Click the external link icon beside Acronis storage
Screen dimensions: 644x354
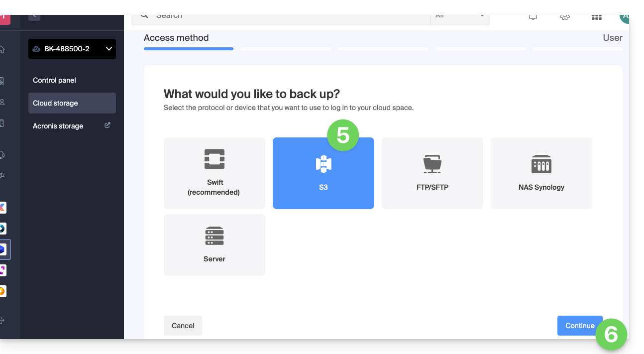[x=107, y=125]
